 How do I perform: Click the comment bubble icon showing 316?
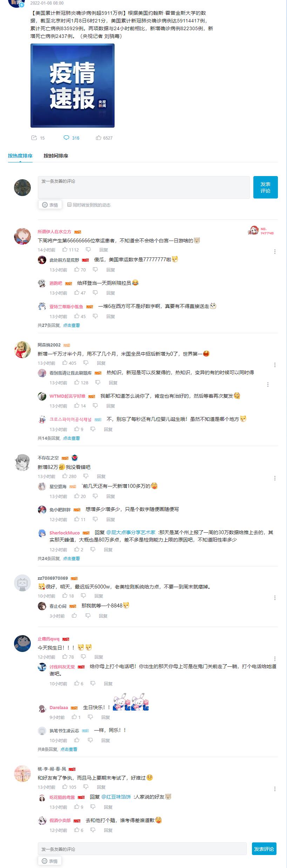tap(66, 138)
